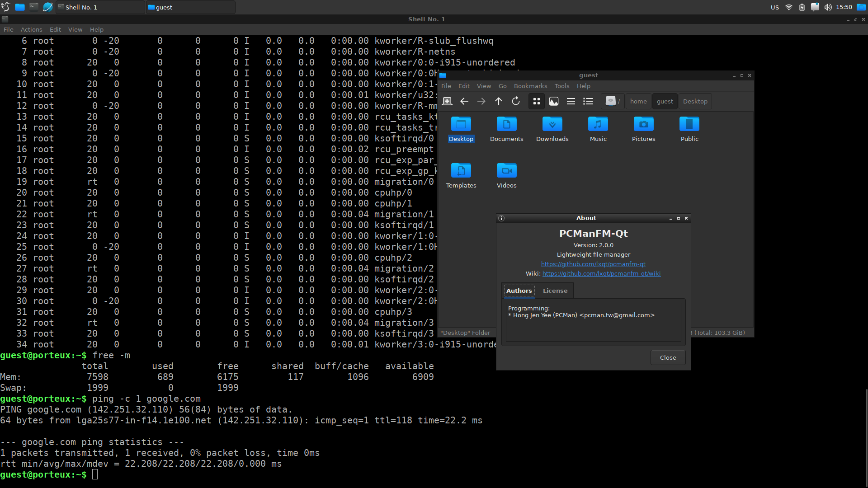Launch the web browser from the panel
The image size is (868, 488).
47,7
